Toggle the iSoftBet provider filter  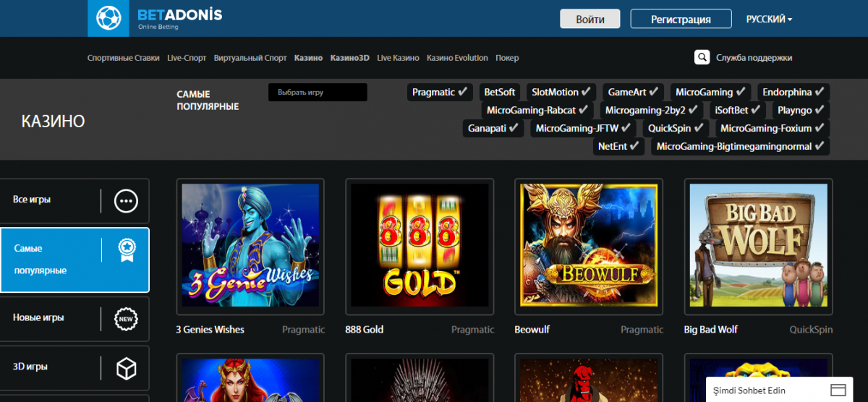(x=737, y=111)
